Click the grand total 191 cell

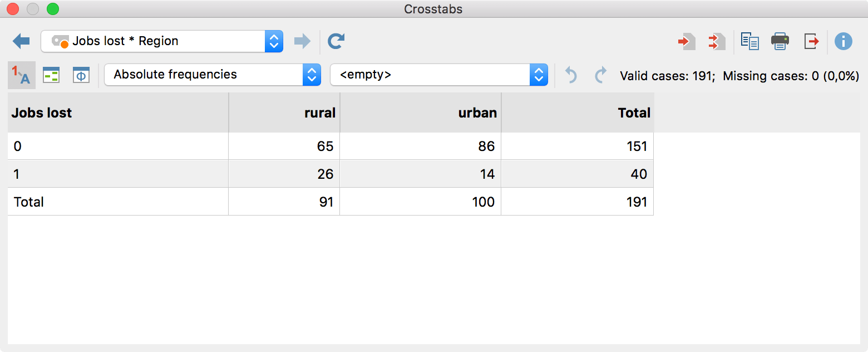[578, 202]
